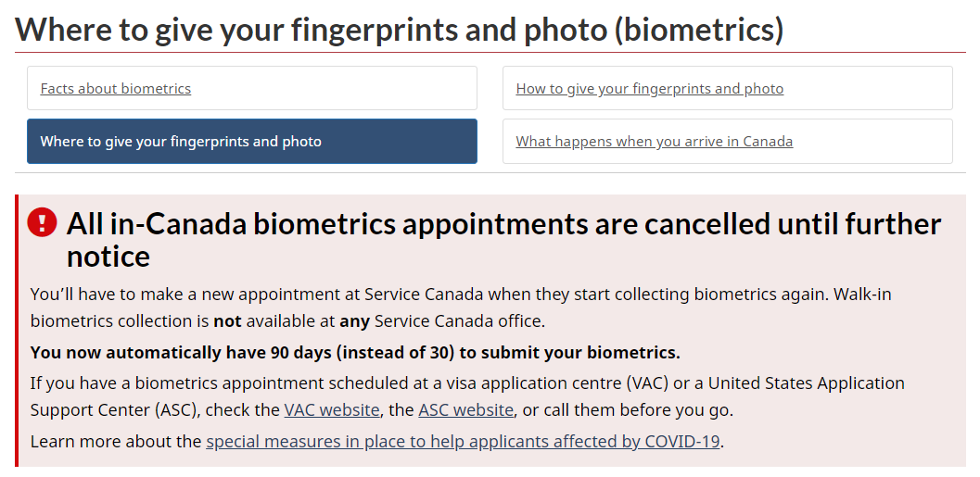
Task: Click the red exclamation alert icon
Action: tap(43, 222)
